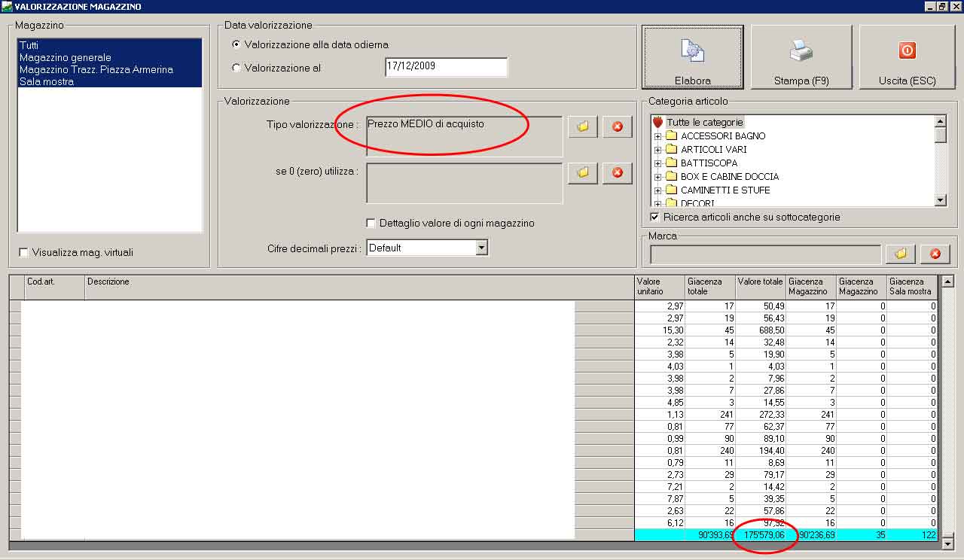Click the date field showing 17/12/2009

(x=446, y=67)
